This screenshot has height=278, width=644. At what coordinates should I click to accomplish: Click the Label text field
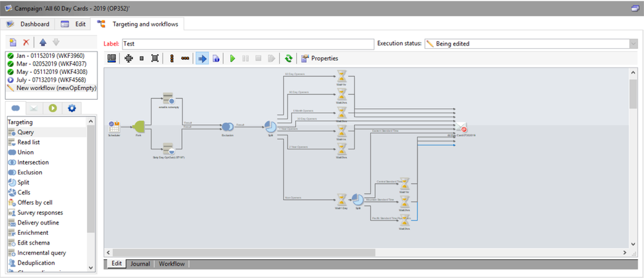pyautogui.click(x=247, y=44)
